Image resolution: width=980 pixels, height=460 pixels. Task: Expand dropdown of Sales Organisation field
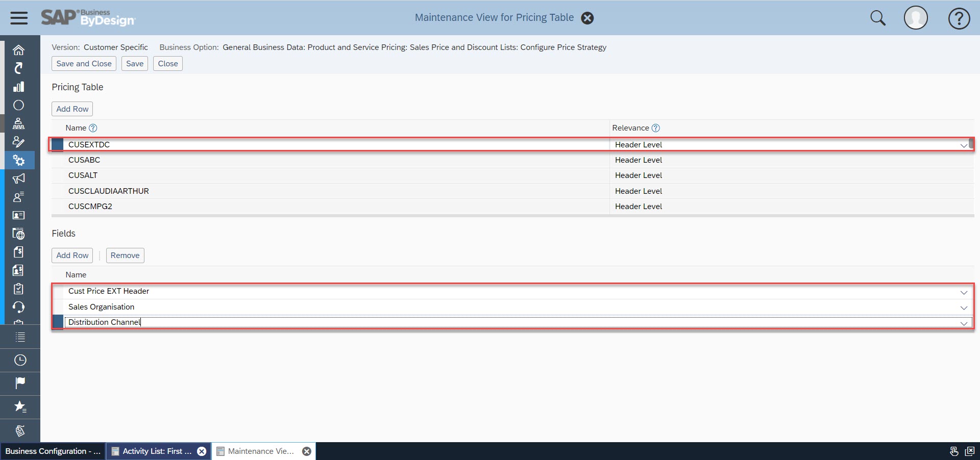964,308
